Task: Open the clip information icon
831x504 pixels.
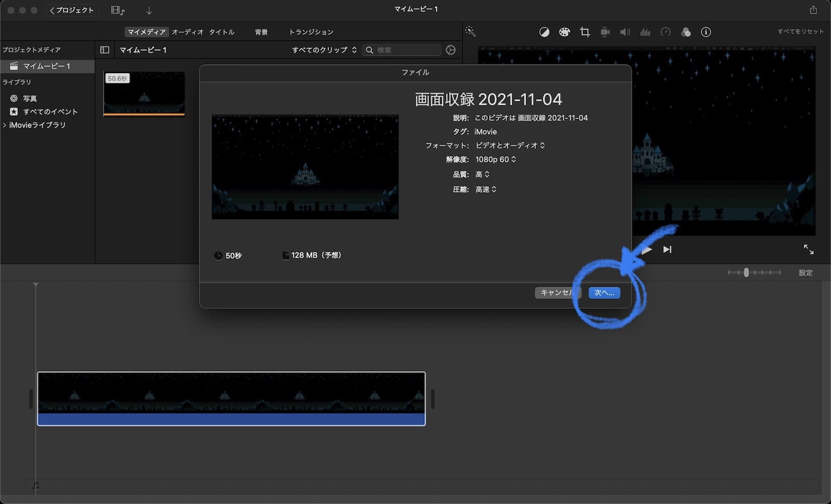Action: coord(706,32)
